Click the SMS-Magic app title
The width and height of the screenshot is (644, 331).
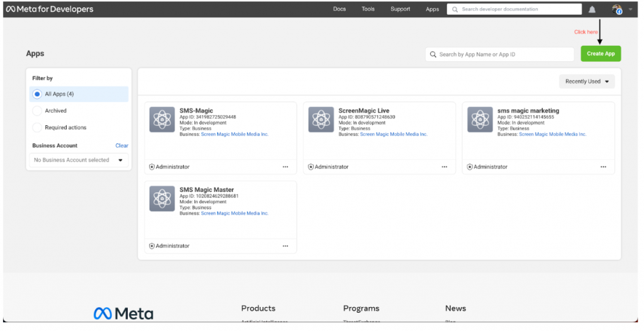[x=196, y=111]
